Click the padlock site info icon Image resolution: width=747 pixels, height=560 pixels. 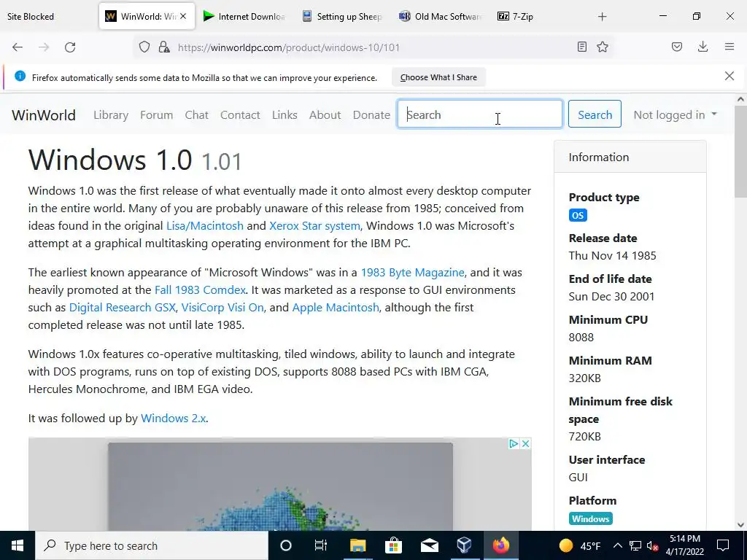tap(164, 47)
